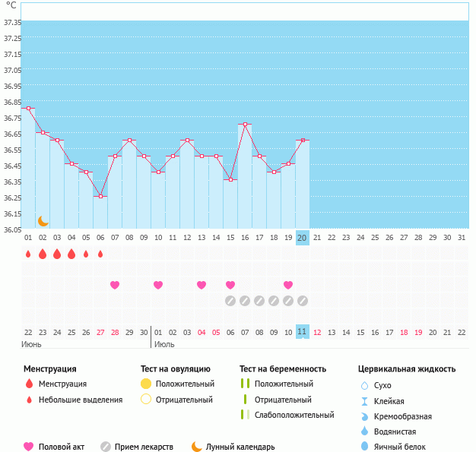
Task: Click the Прием лекарств legend icon
Action: (106, 447)
